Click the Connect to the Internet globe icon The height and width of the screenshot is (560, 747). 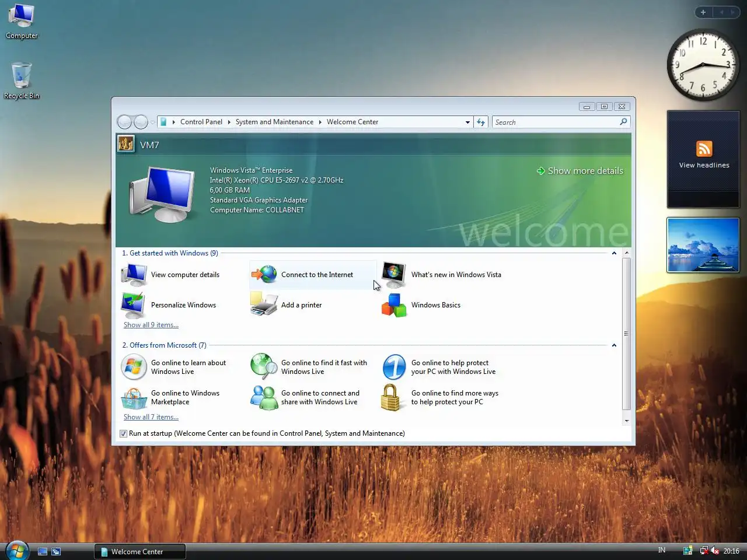click(x=264, y=274)
